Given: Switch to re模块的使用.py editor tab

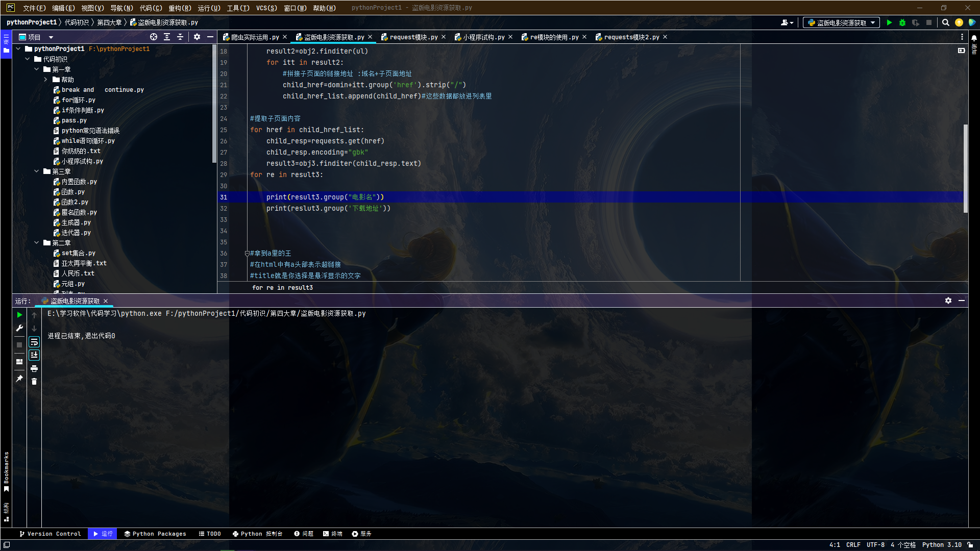Looking at the screenshot, I should [551, 37].
